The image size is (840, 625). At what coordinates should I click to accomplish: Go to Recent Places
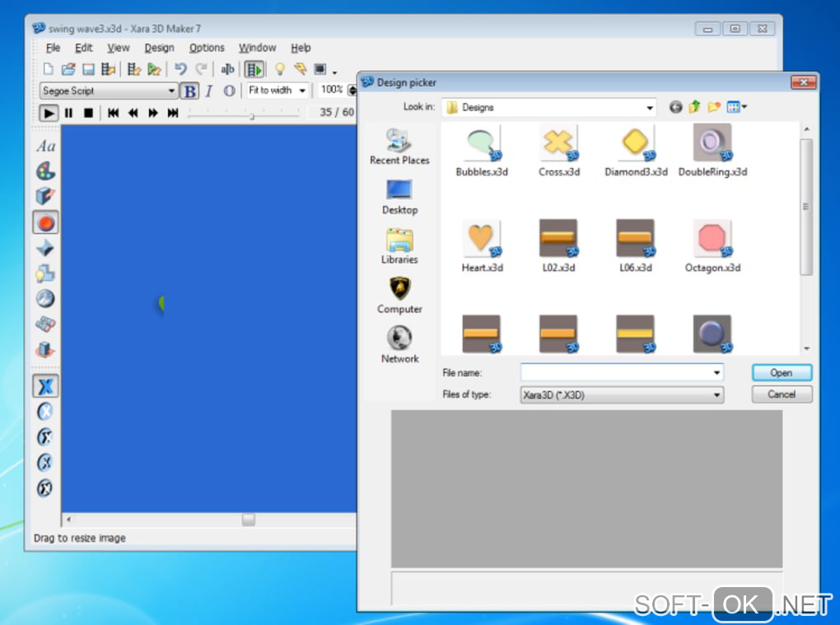[x=399, y=147]
